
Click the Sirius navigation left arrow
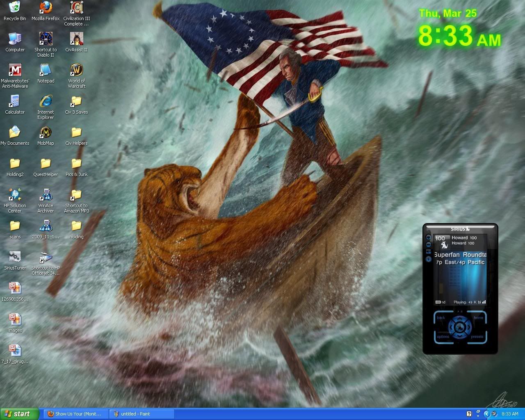(x=451, y=327)
